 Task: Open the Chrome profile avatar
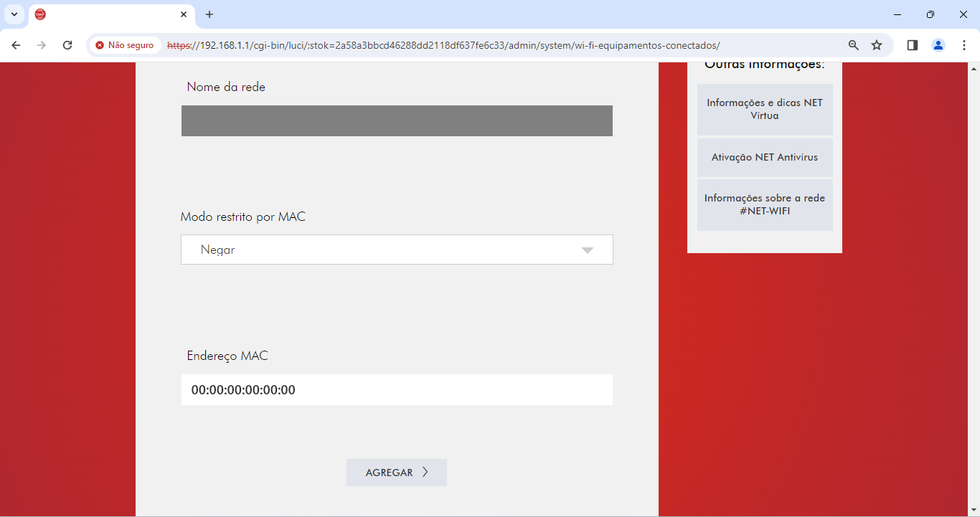coord(938,45)
